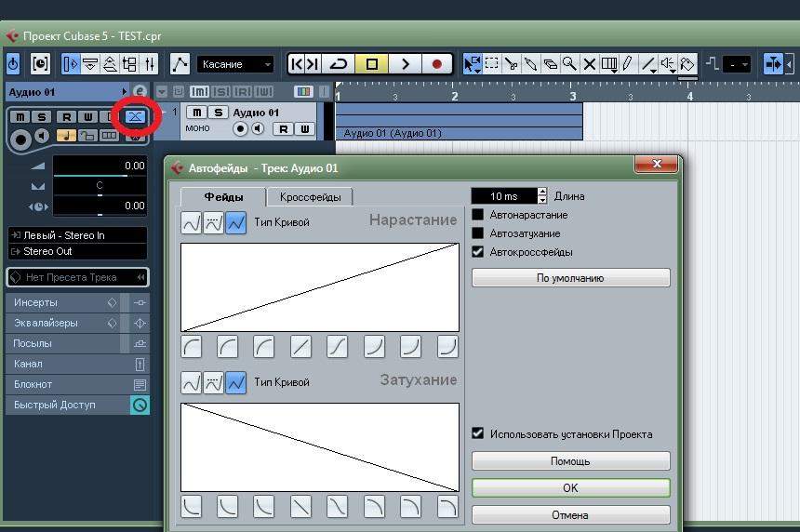This screenshot has width=800, height=532.
Task: Select the Color paint bucket tool
Action: tap(687, 64)
